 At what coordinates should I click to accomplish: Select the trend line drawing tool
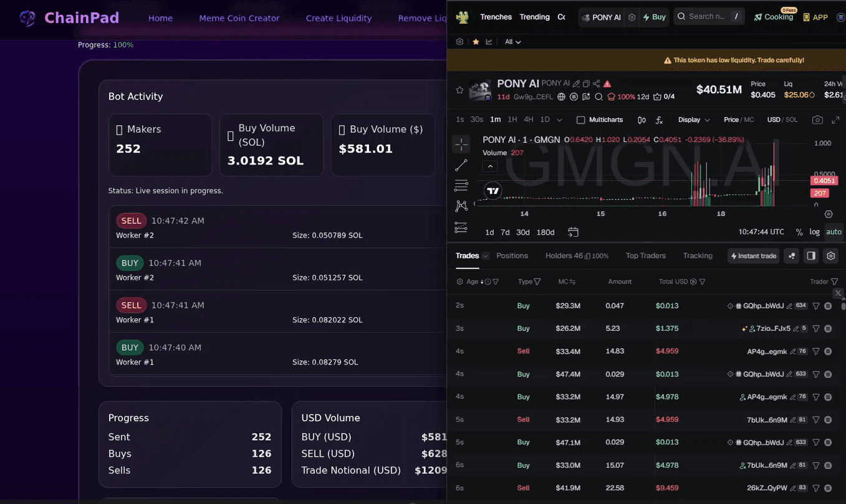(461, 165)
